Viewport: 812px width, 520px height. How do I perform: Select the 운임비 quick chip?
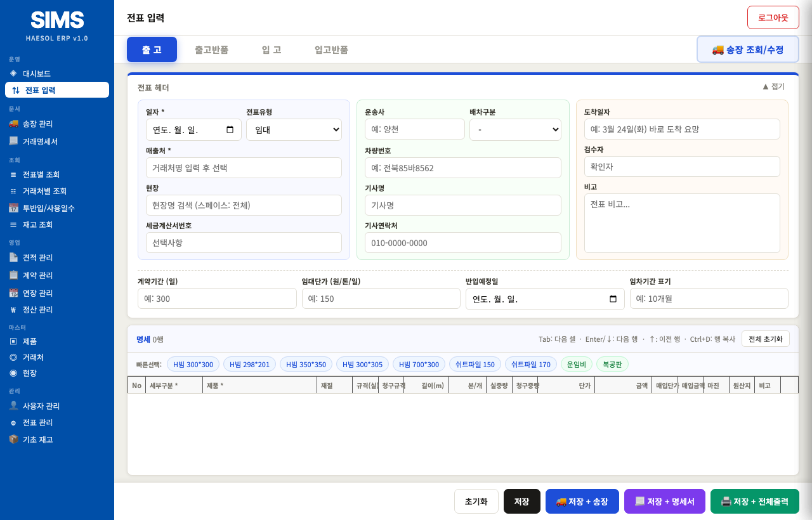[577, 365]
